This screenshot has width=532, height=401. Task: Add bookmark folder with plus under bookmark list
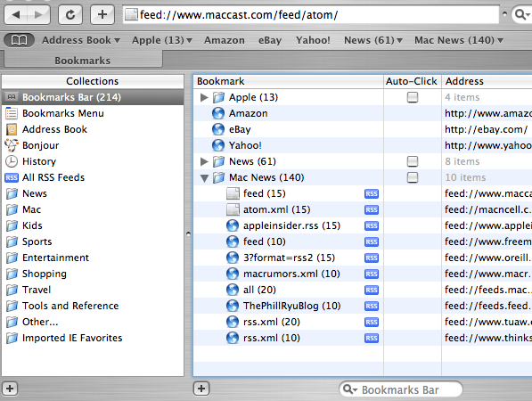pyautogui.click(x=201, y=389)
